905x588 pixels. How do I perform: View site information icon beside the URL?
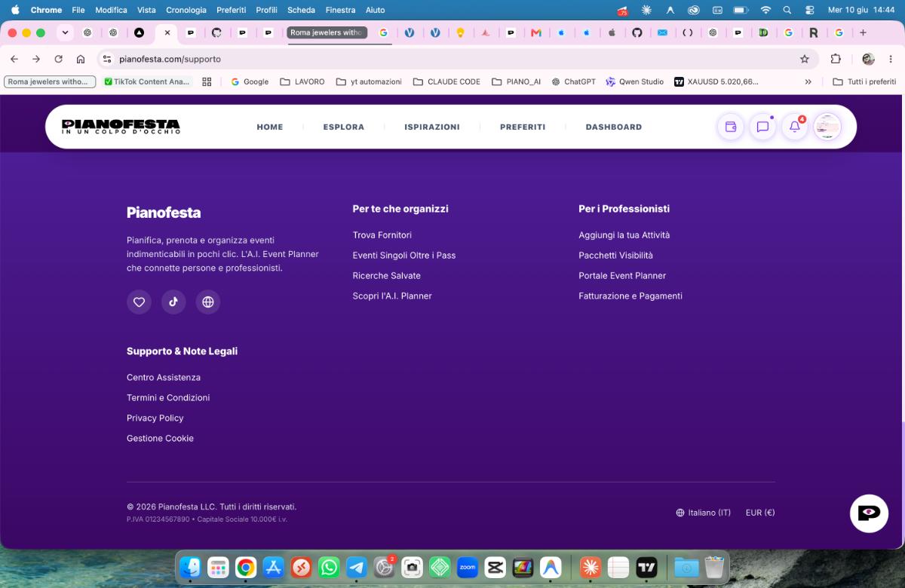click(107, 59)
